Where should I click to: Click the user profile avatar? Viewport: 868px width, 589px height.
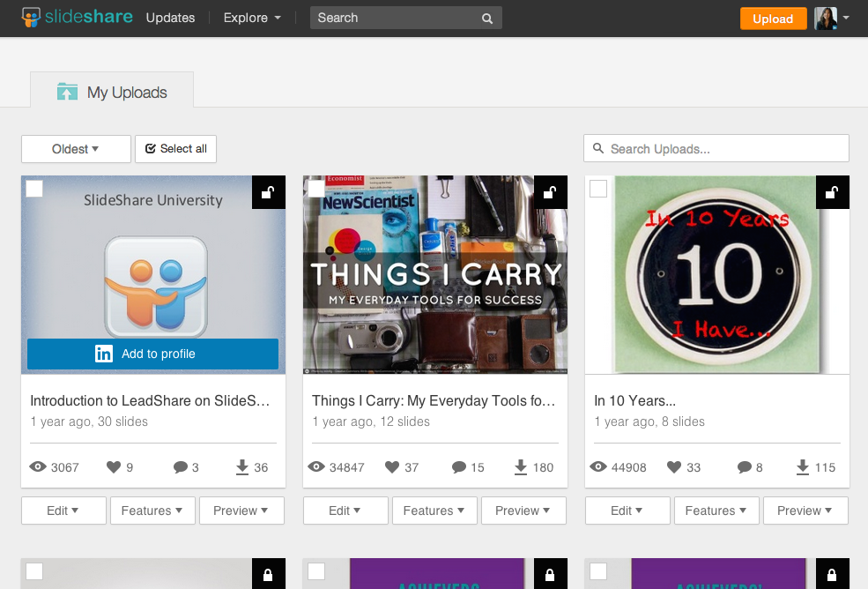(826, 19)
